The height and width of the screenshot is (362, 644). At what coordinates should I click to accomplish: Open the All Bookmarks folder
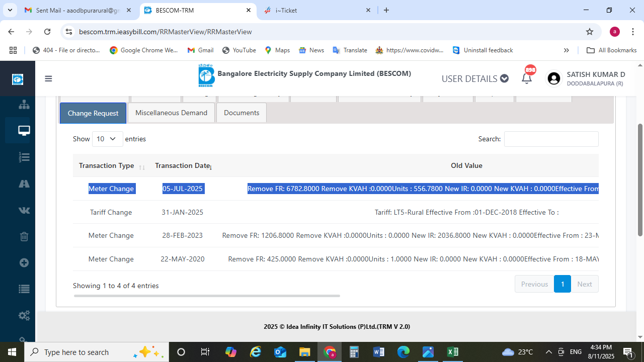click(x=612, y=50)
